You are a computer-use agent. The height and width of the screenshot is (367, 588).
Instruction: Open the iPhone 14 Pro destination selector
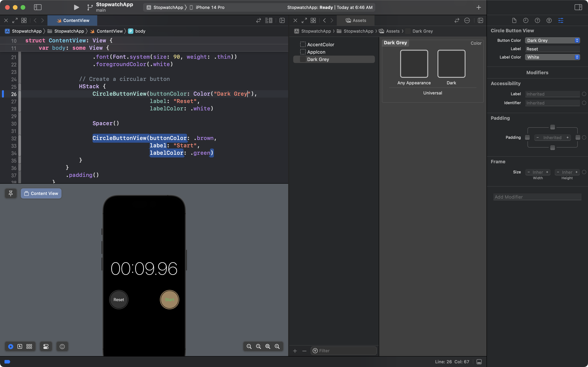pos(210,7)
